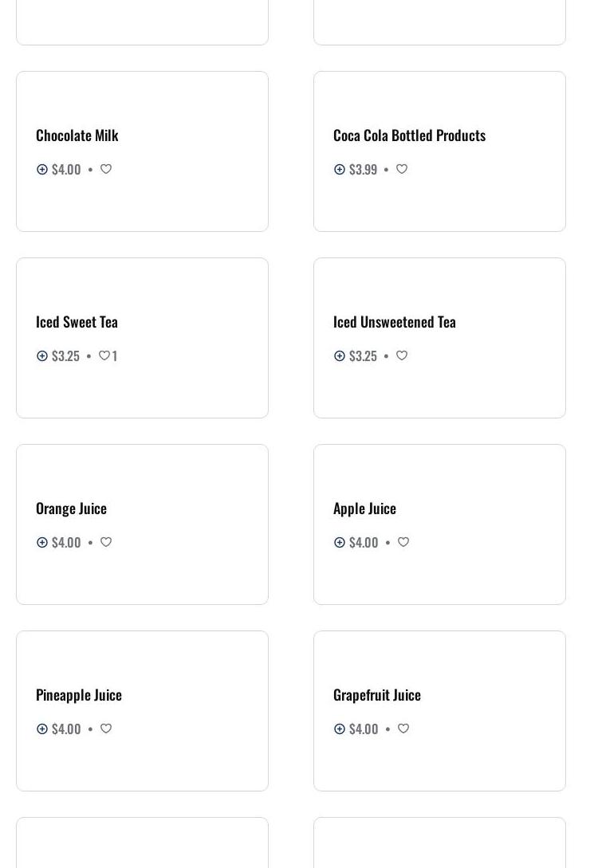This screenshot has height=868, width=598.
Task: Tap the plus icon for Grapefruit Juice
Action: coord(340,729)
